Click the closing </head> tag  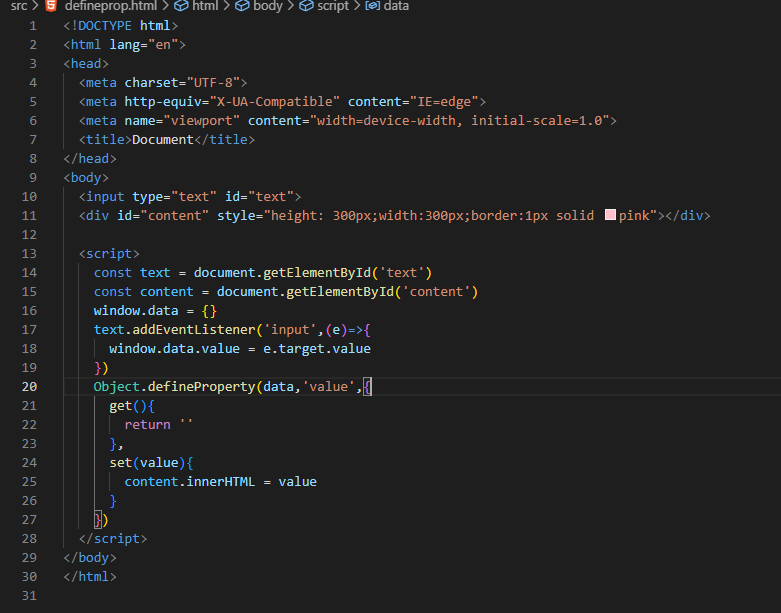click(90, 158)
